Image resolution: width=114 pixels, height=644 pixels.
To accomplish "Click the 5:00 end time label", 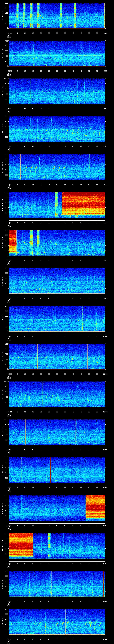I will point(105,147).
